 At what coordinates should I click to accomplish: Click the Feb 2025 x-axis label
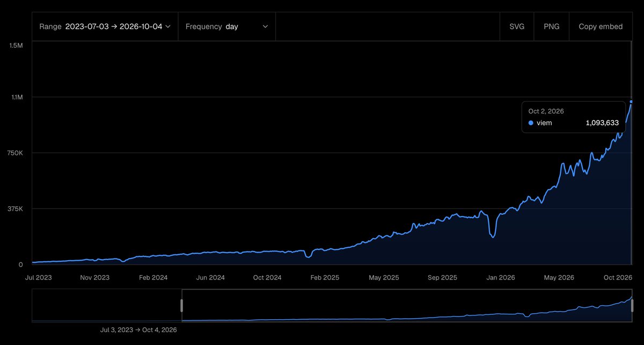(x=325, y=278)
